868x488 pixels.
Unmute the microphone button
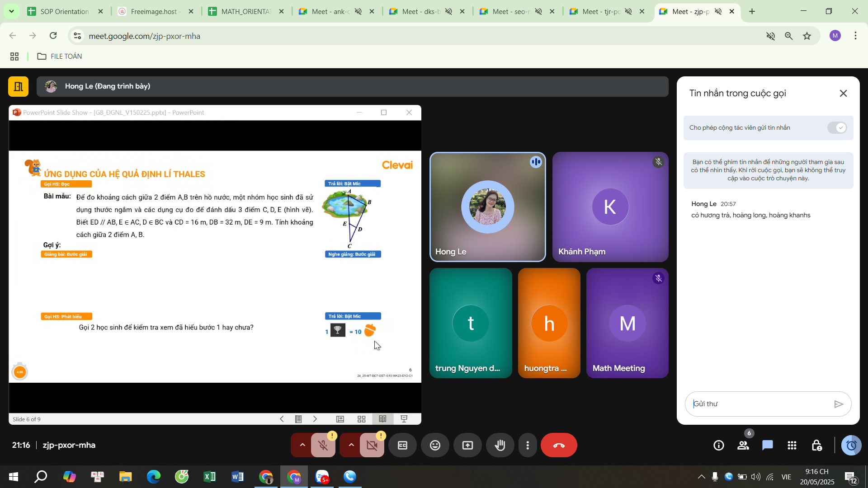pyautogui.click(x=323, y=446)
